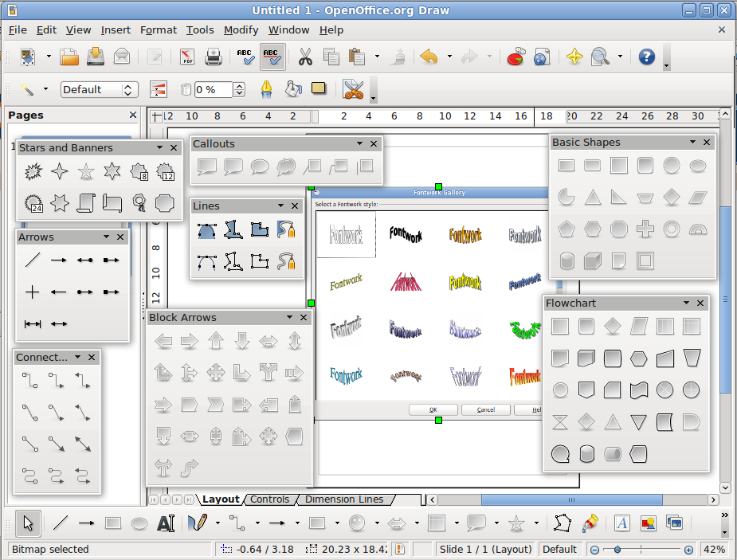737x560 pixels.
Task: Open the Flowchart panel dropdown arrow
Action: pyautogui.click(x=687, y=303)
